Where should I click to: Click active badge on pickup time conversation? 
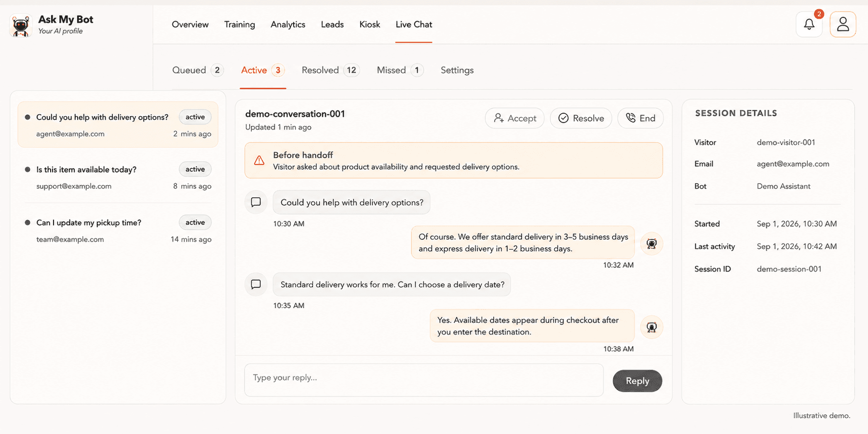195,222
